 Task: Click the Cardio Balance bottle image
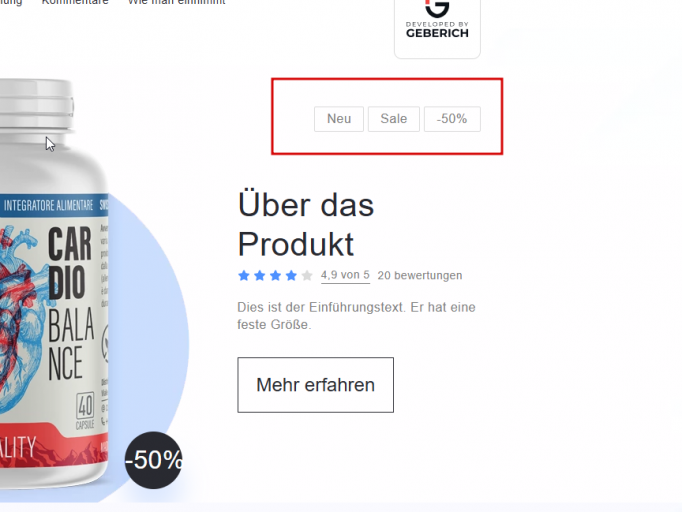click(x=54, y=283)
